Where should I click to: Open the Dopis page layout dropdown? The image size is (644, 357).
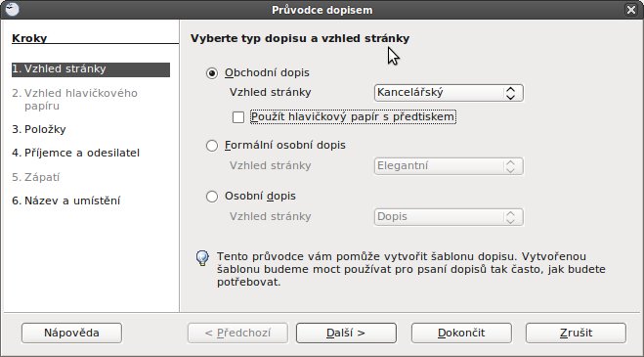click(449, 217)
